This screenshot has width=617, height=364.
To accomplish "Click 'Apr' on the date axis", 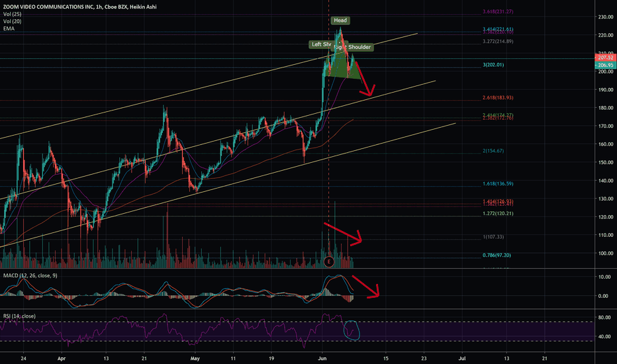I will coord(62,359).
